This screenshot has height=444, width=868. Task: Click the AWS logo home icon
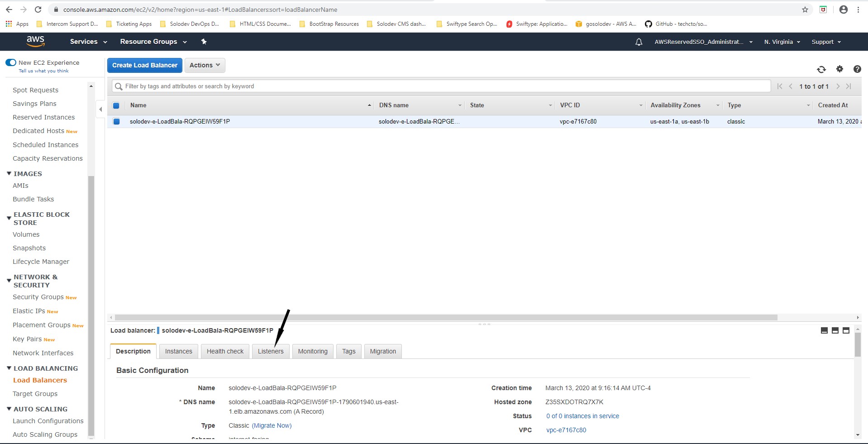click(x=35, y=41)
